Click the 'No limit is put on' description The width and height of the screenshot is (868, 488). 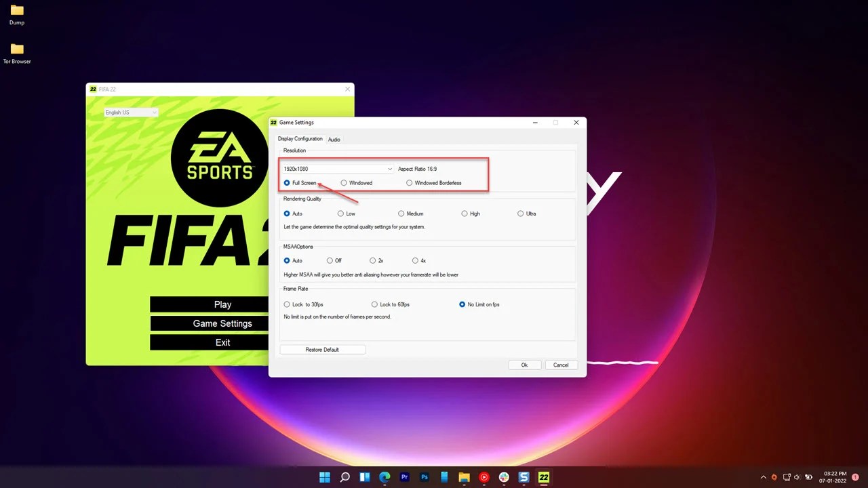337,317
